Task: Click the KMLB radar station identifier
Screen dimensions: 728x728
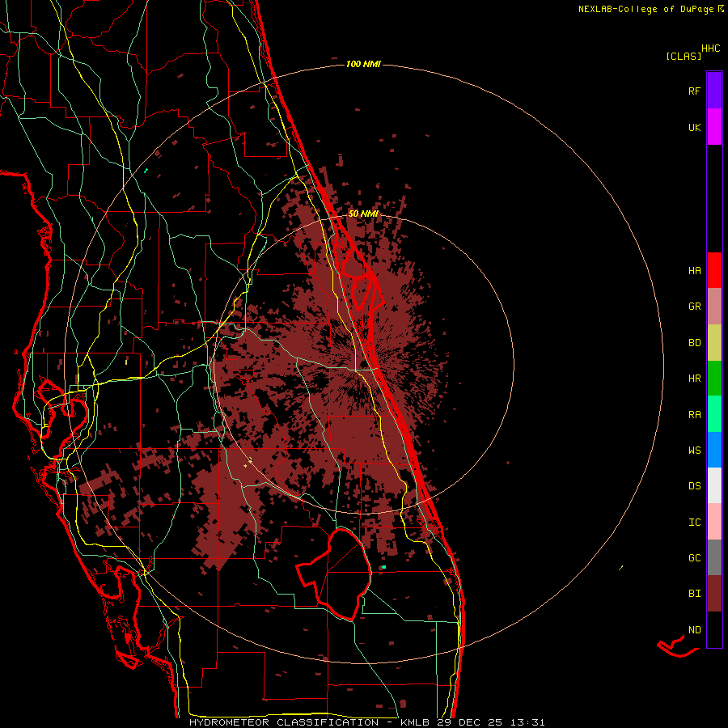Action: [x=415, y=722]
